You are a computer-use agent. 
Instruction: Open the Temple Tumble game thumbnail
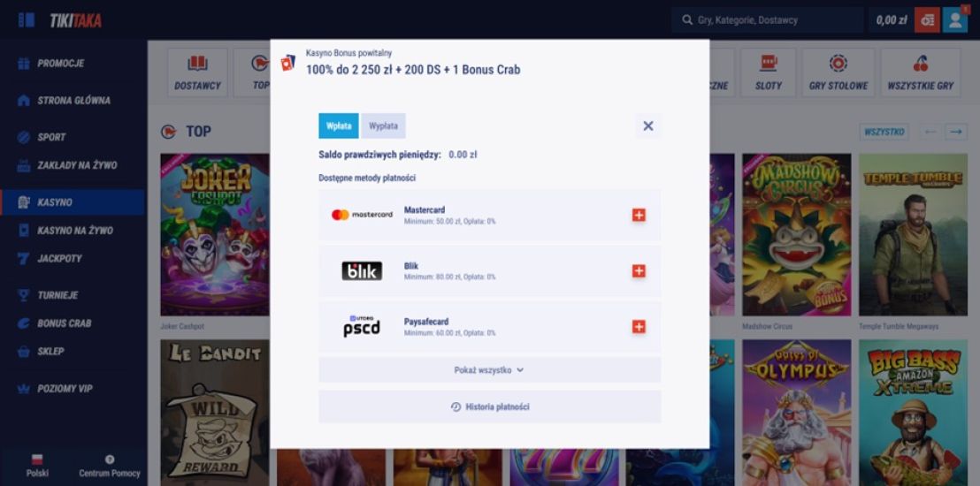[x=912, y=235]
